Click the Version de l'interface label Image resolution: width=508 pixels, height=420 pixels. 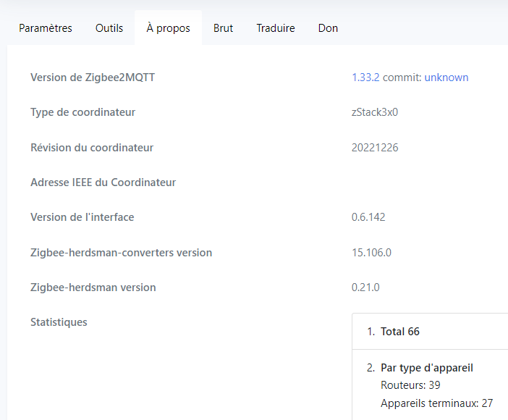[x=82, y=217]
